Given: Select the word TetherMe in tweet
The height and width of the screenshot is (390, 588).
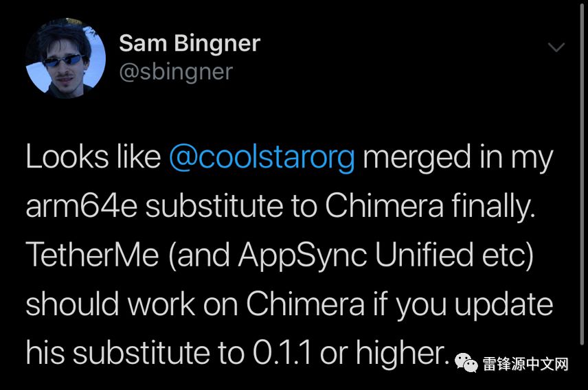Looking at the screenshot, I should click(93, 255).
